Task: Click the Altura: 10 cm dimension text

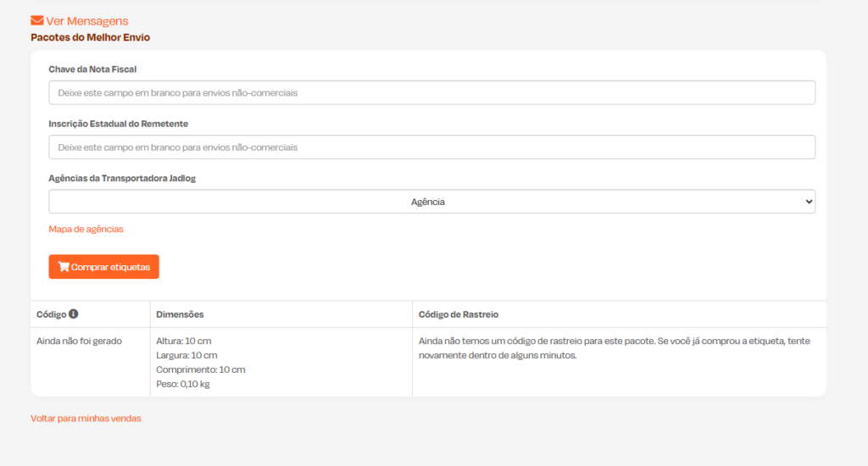Action: 184,341
